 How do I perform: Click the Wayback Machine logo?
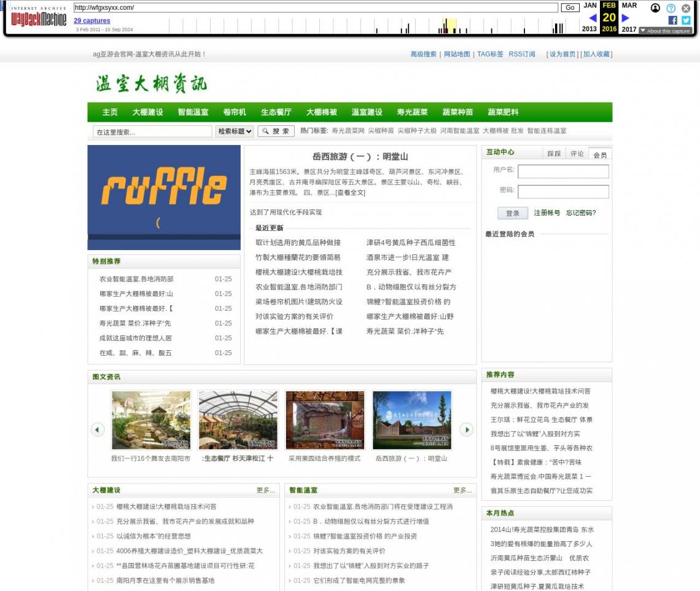pyautogui.click(x=39, y=18)
